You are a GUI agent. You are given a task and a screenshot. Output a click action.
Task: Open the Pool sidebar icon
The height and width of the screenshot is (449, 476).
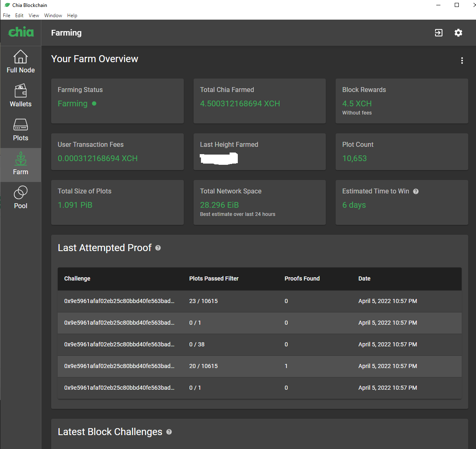[x=20, y=198]
